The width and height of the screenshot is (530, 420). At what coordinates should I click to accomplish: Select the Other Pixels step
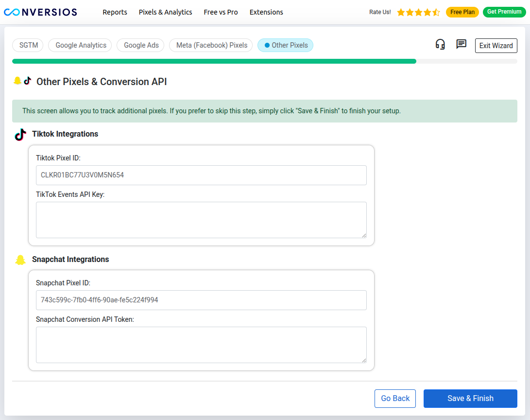click(285, 45)
